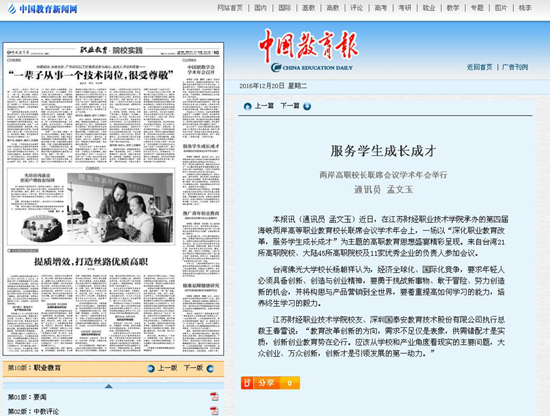Viewport: 550px width, 416px height.
Task: Open the 就业 navigation item
Action: click(x=429, y=8)
